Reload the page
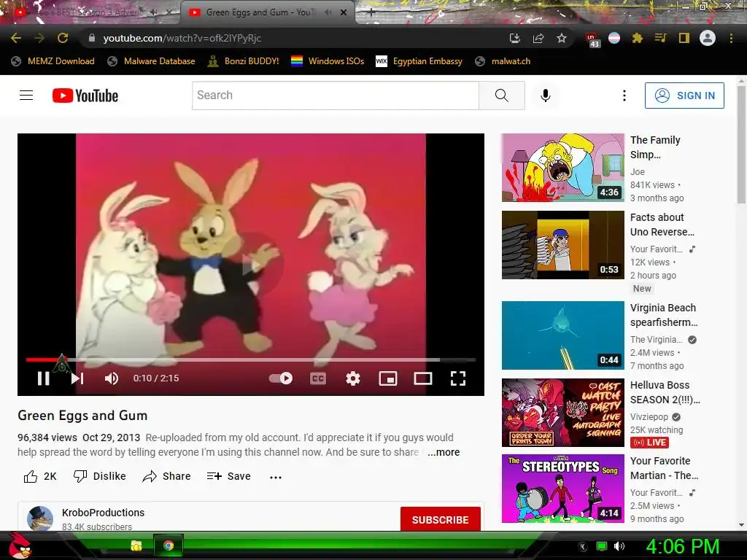 63,38
